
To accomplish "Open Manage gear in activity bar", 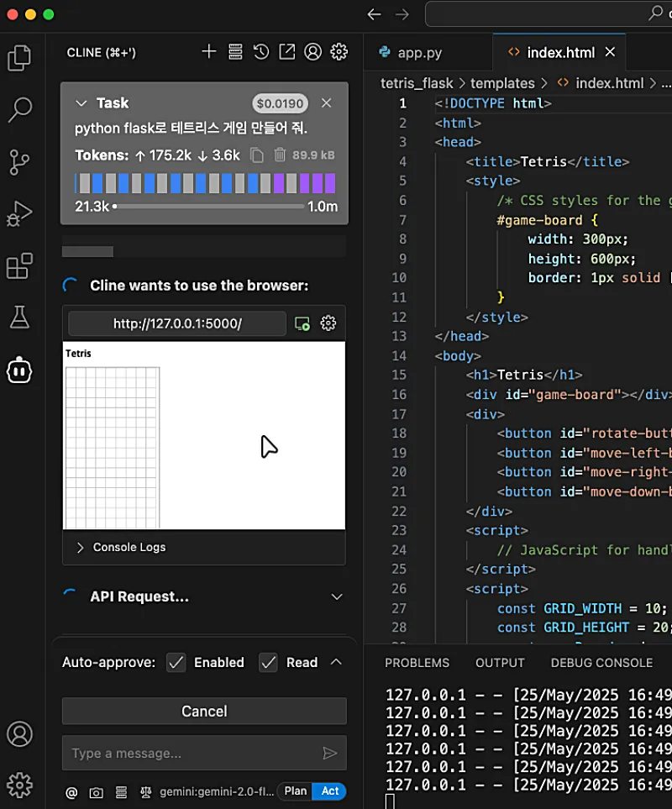I will coord(19,785).
